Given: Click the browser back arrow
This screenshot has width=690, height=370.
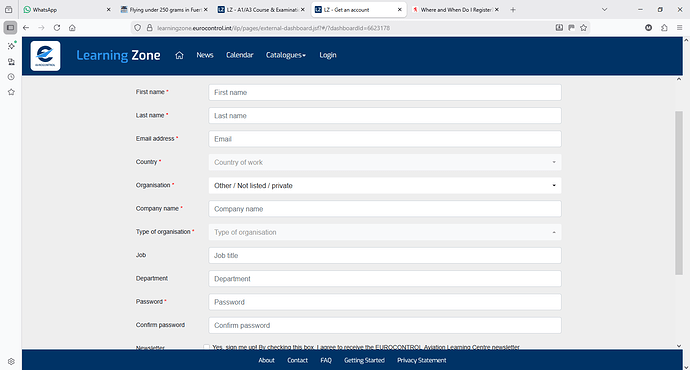Looking at the screenshot, I should pyautogui.click(x=26, y=28).
